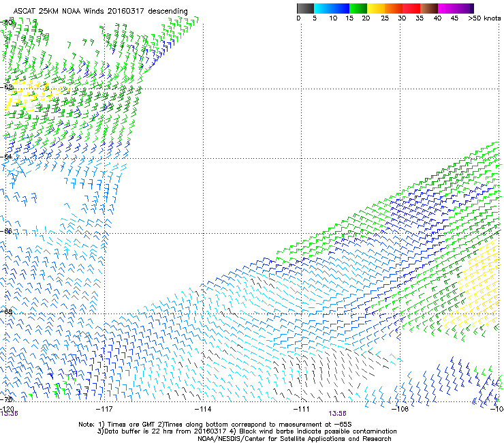Image resolution: width=504 pixels, height=443 pixels.
Task: Click the orange 25-30 knots color segment
Action: 394,8
